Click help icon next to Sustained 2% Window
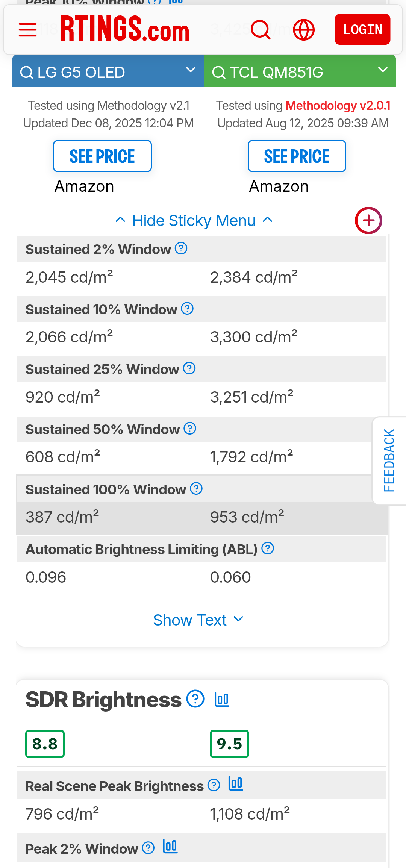This screenshot has height=868, width=406. [181, 248]
